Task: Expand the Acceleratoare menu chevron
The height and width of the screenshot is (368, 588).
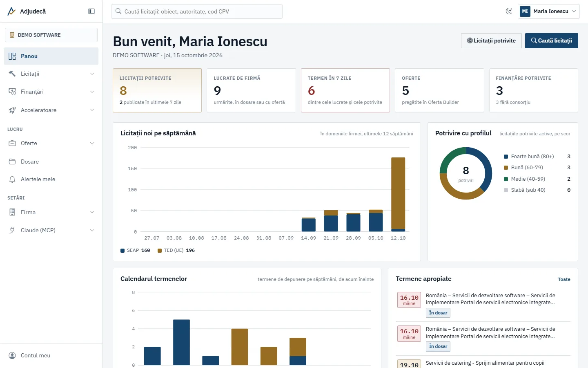Action: (92, 110)
